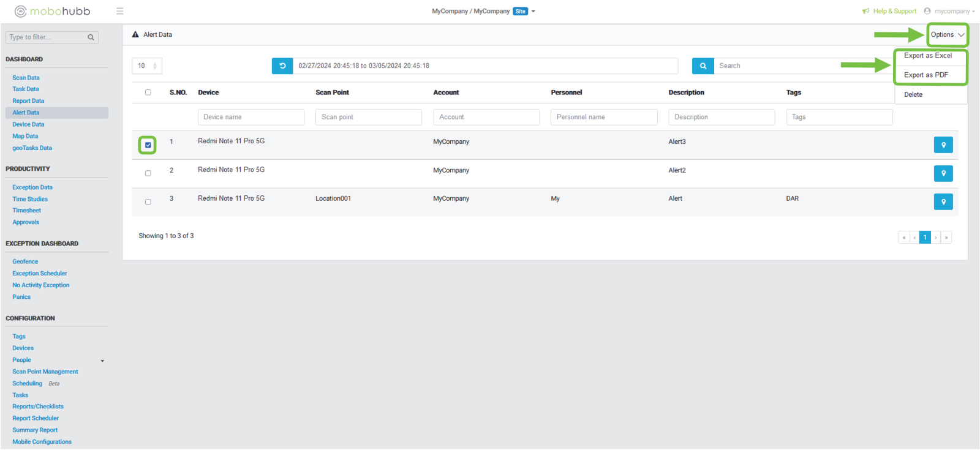The height and width of the screenshot is (450, 980).
Task: Open map location for Alert2 row
Action: pos(943,173)
